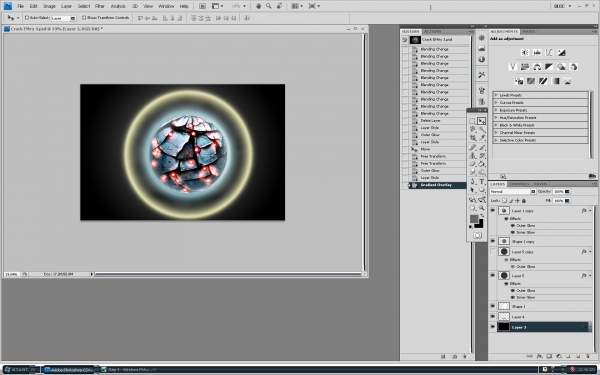Add a Gradient Map adjustment
Image resolution: width=600 pixels, height=375 pixels.
555,81
